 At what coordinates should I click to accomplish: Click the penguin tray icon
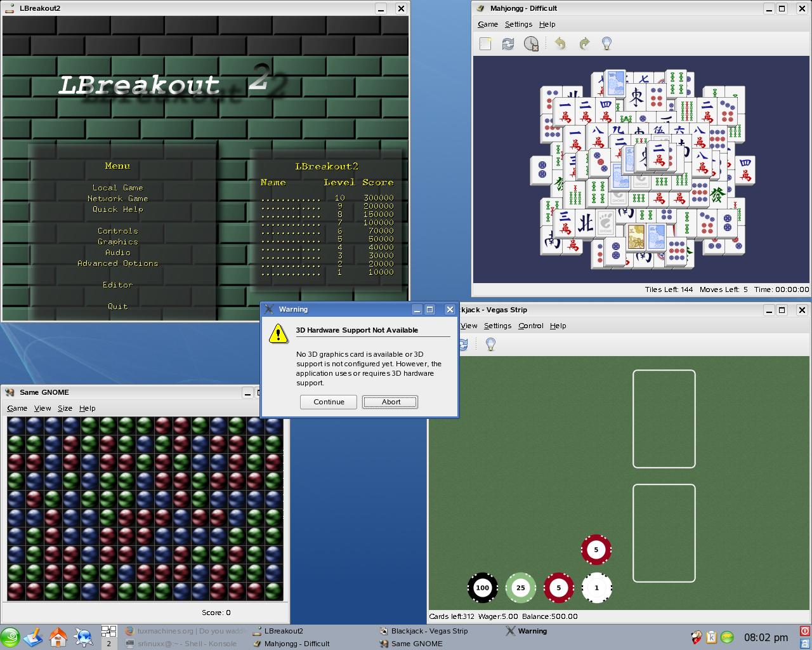tap(696, 637)
